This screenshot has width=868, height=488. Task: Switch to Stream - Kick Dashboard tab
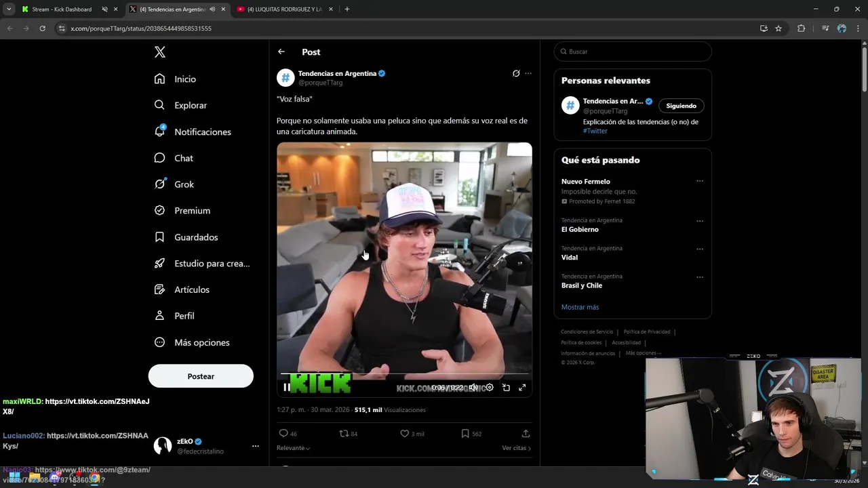point(62,9)
